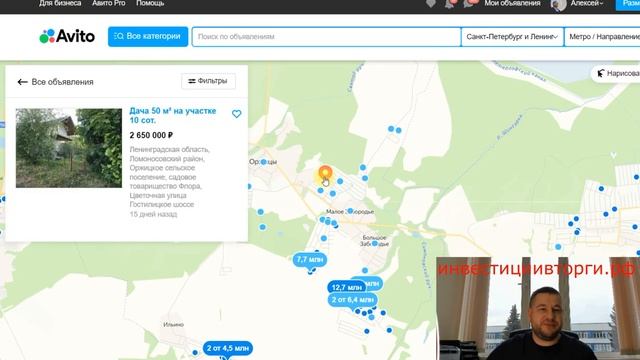Screen dimensions: 640x360
Task: Click the 7,7 млн map marker
Action: 310,260
